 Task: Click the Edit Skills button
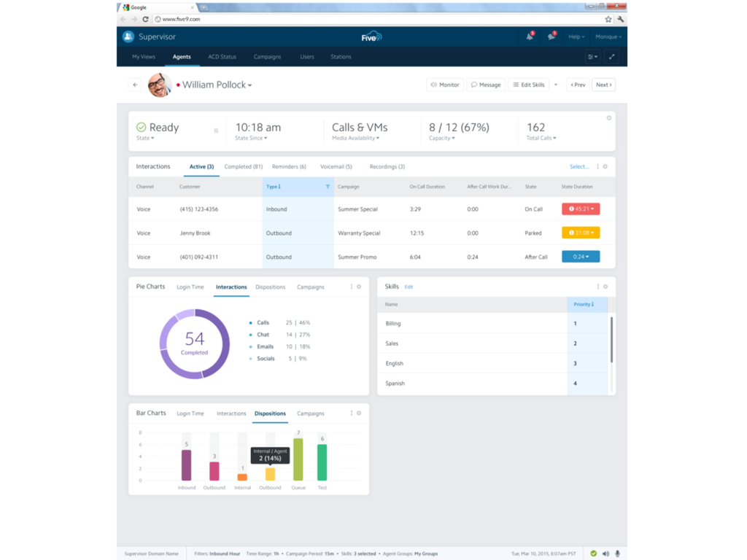529,85
